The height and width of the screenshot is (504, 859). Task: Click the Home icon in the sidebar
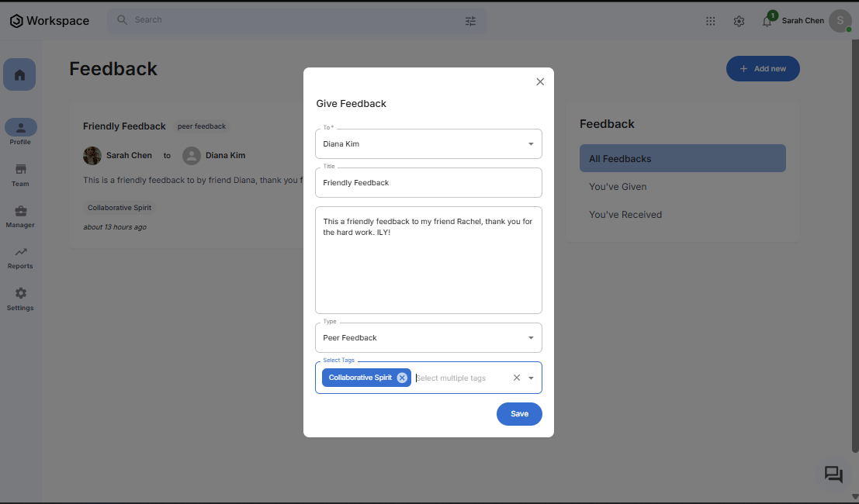point(19,74)
